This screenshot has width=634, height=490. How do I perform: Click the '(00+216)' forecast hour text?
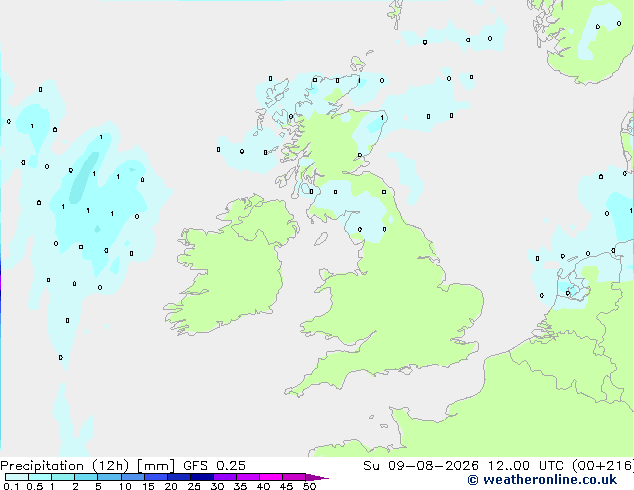[x=602, y=466]
